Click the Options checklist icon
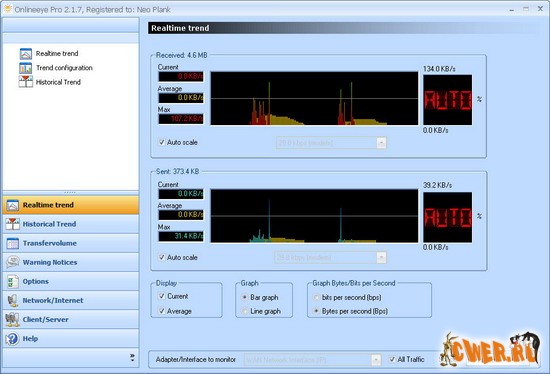The width and height of the screenshot is (550, 374). 13,281
